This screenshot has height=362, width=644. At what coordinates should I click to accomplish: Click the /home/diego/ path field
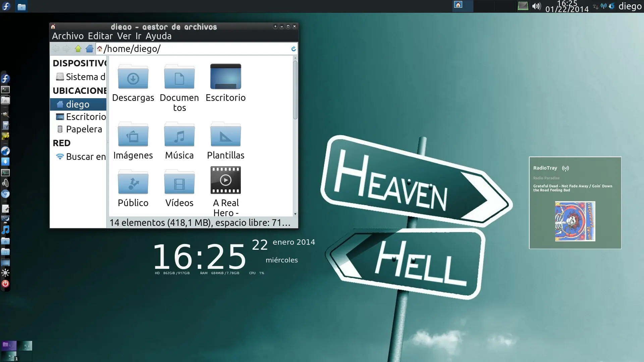click(195, 49)
